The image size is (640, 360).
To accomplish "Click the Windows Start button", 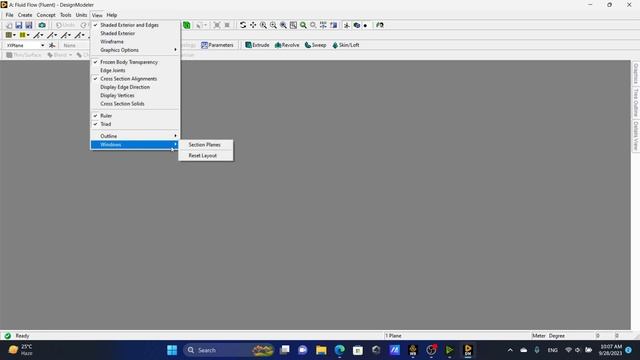I will [172, 350].
